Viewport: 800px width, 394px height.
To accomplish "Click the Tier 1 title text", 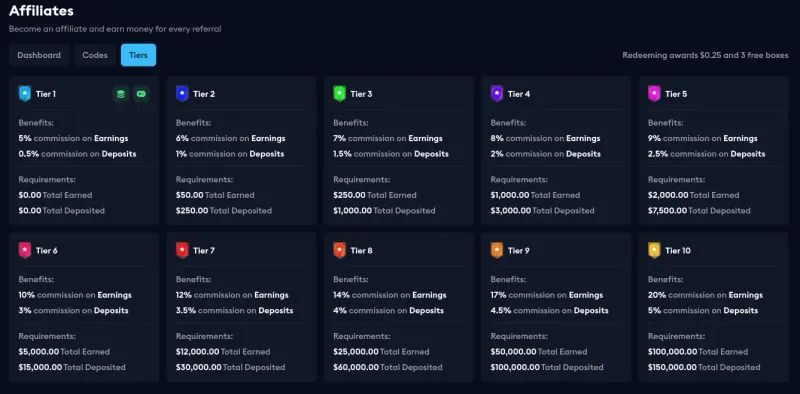I will click(x=46, y=94).
